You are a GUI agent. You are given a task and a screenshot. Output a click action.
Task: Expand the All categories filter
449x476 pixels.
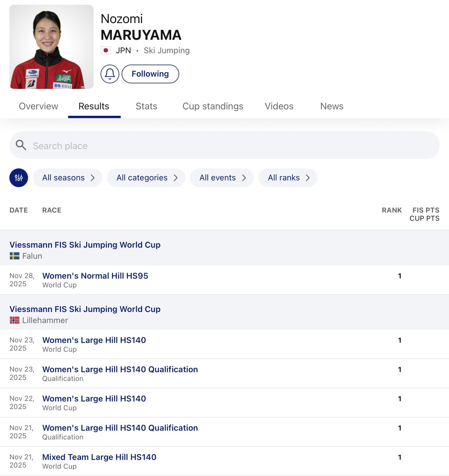146,178
